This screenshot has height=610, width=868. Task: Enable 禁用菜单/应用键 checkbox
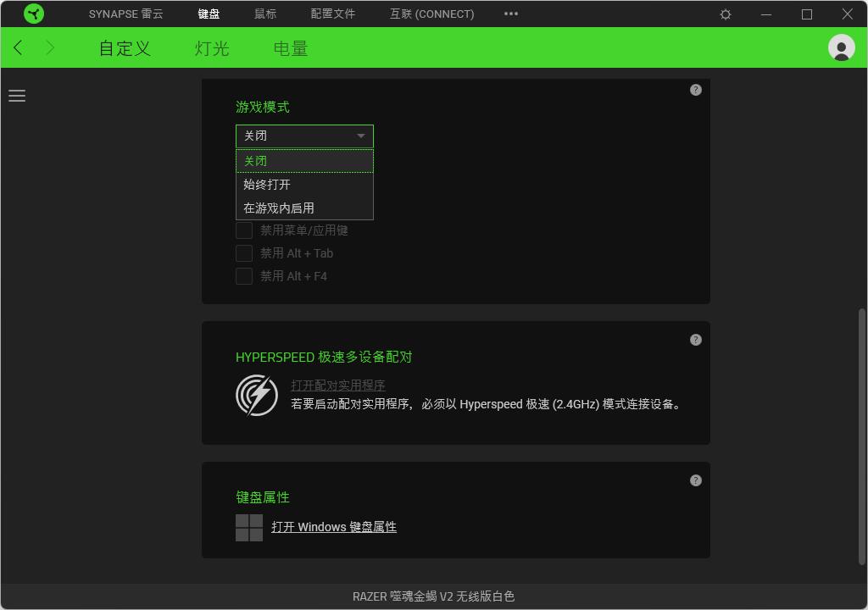click(x=244, y=230)
